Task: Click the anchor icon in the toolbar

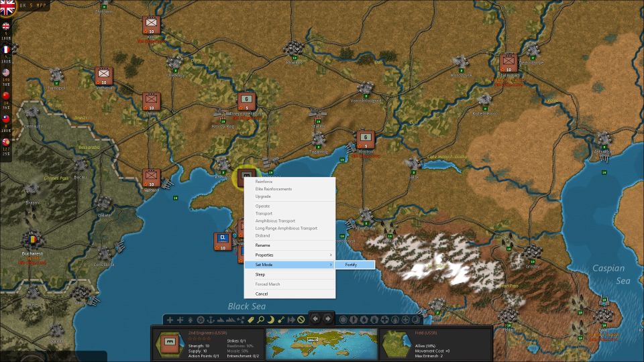Action: click(x=211, y=319)
